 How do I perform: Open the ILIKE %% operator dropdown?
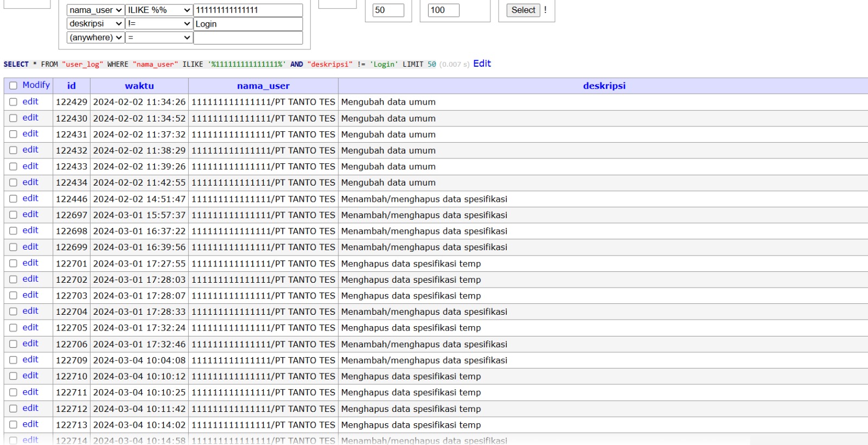click(159, 10)
